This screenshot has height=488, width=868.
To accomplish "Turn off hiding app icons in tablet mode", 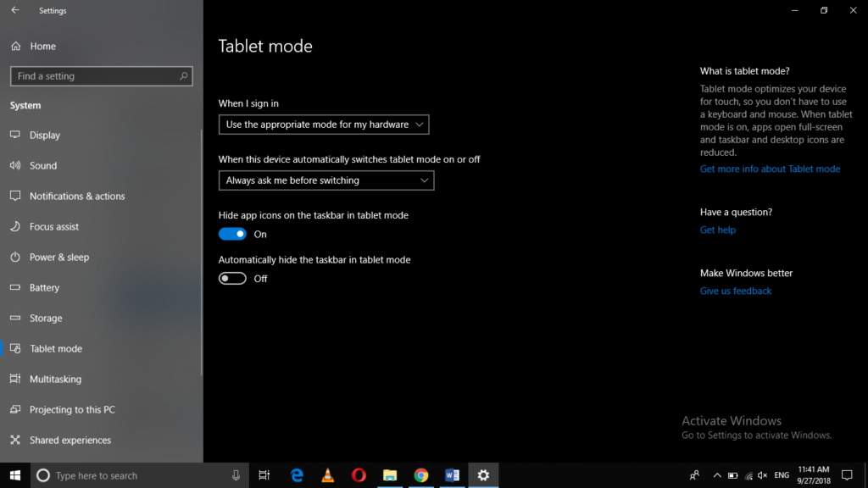I will 231,233.
